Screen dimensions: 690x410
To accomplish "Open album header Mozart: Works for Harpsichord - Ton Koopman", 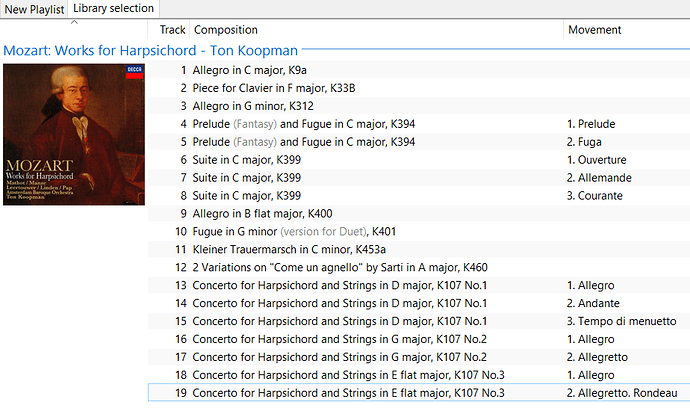I will 150,51.
